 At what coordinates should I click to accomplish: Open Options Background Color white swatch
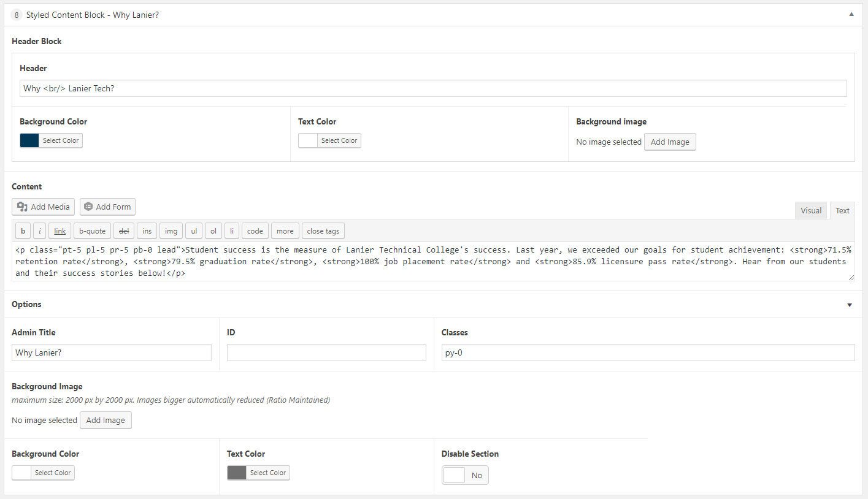(21, 473)
